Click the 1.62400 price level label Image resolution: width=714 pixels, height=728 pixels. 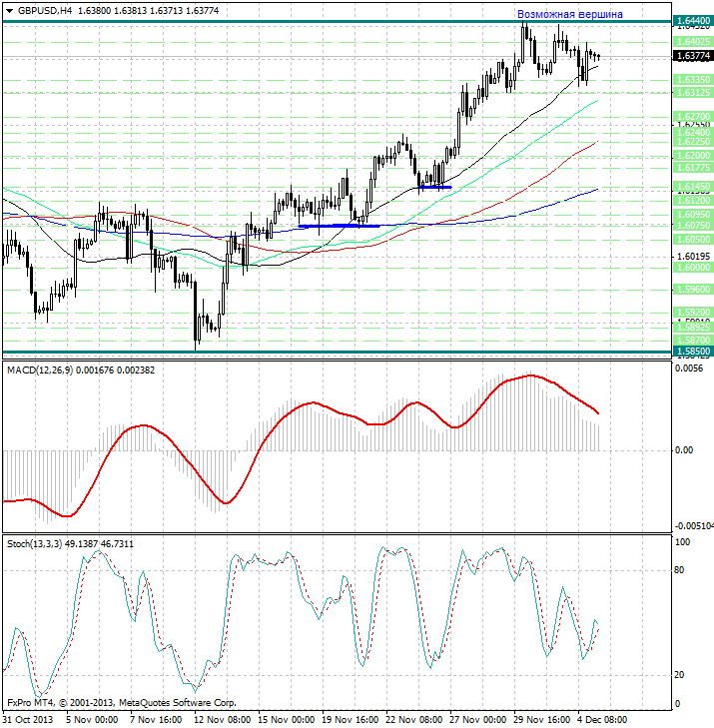[x=693, y=133]
